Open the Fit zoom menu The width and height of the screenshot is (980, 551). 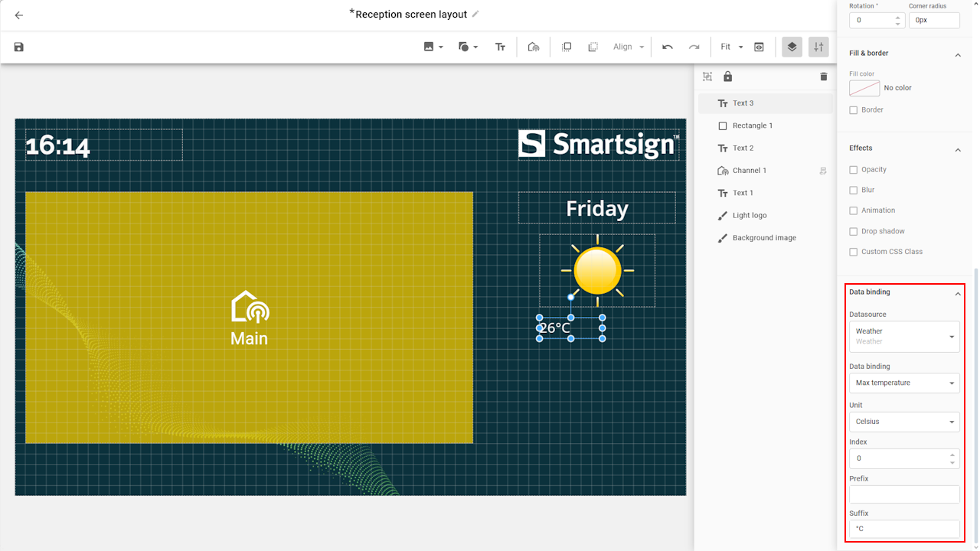point(731,47)
